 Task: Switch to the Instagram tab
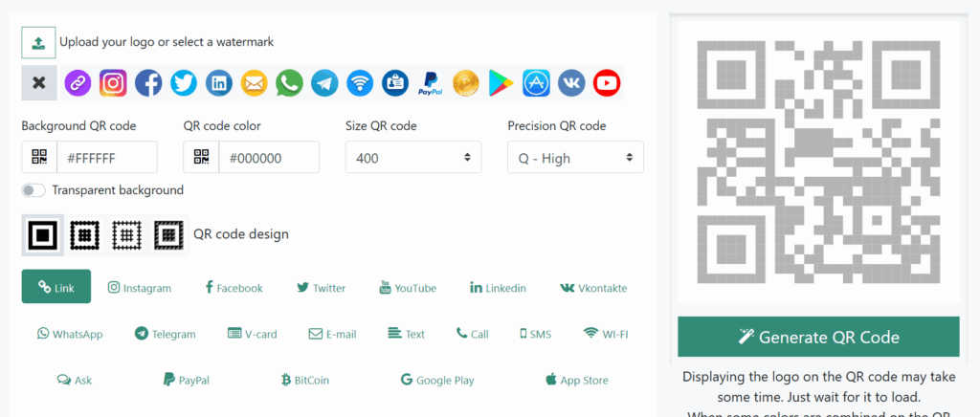(140, 288)
